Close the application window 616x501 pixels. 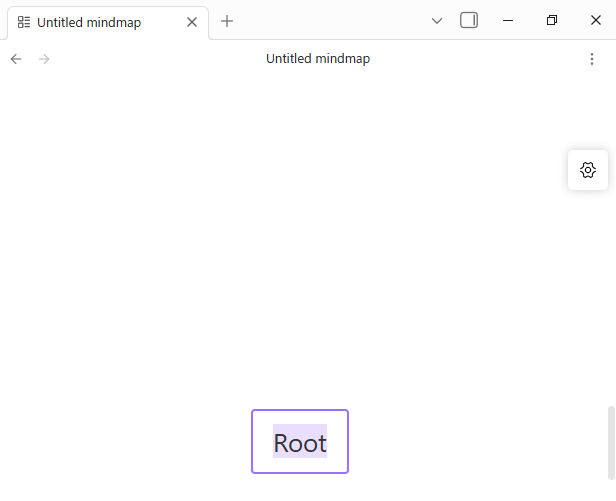point(595,20)
